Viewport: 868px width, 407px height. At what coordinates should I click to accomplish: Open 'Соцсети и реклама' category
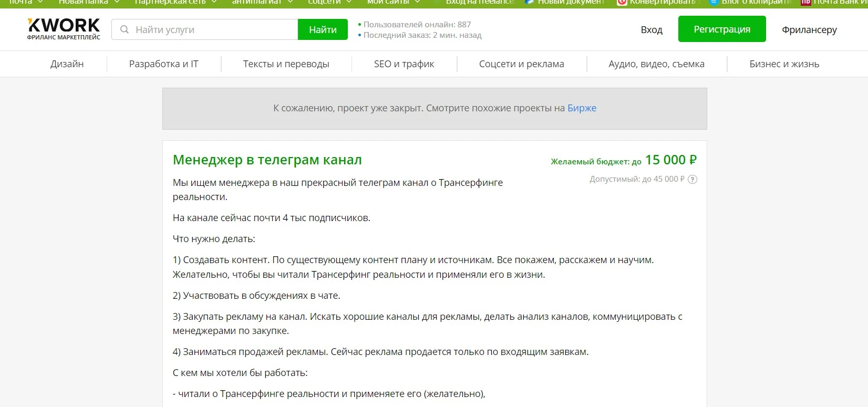[521, 64]
